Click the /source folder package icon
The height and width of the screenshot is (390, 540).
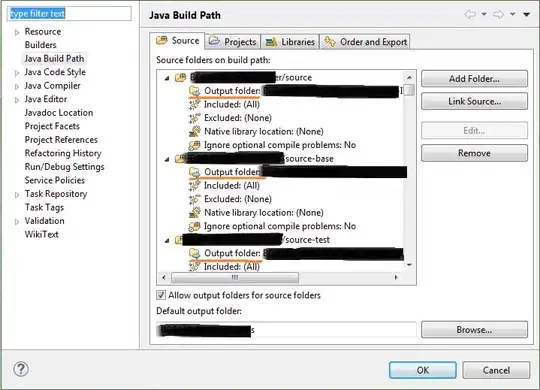tap(180, 77)
